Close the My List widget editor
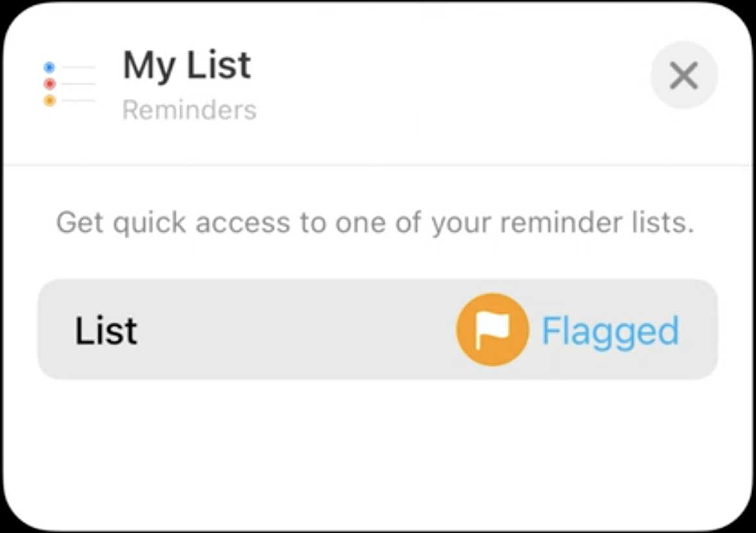Image resolution: width=756 pixels, height=533 pixels. point(683,76)
